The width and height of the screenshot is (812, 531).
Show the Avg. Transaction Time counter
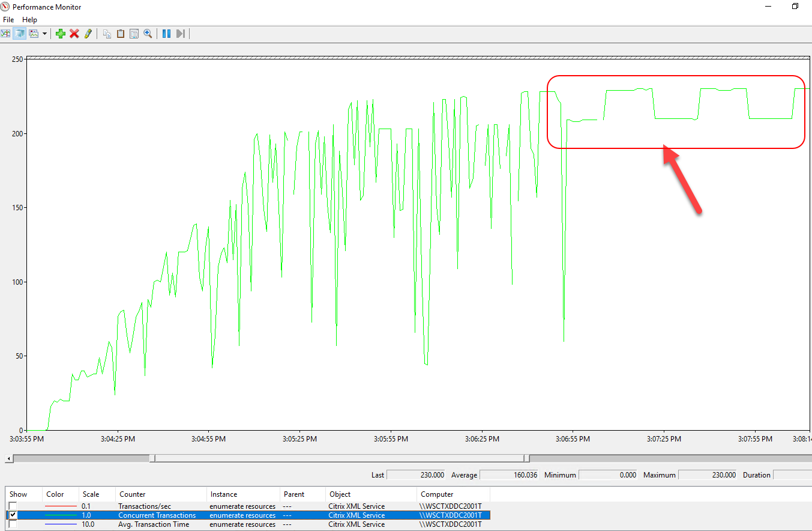click(x=13, y=524)
